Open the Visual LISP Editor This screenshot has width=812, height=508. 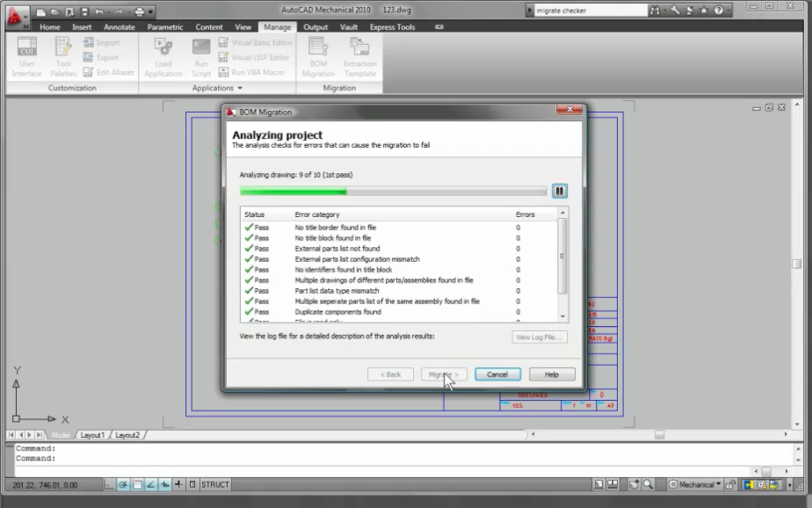click(254, 57)
